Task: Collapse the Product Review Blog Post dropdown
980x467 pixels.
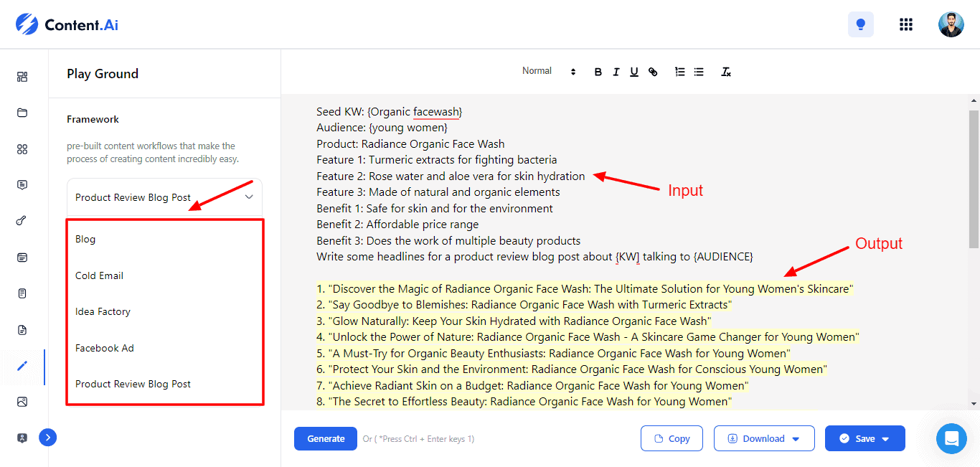Action: (249, 197)
